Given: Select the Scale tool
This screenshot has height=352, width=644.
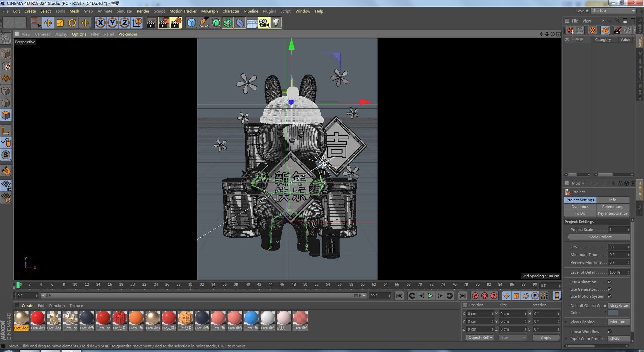Looking at the screenshot, I should click(x=60, y=23).
